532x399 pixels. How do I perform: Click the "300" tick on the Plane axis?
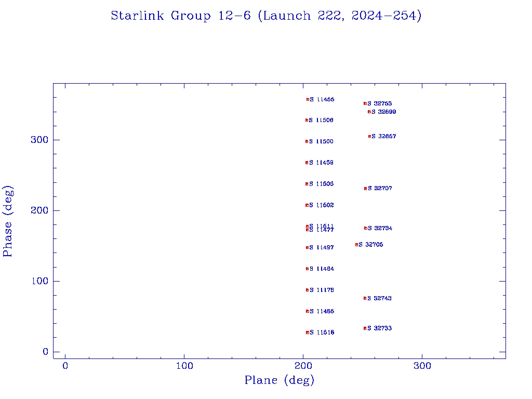tap(422, 366)
